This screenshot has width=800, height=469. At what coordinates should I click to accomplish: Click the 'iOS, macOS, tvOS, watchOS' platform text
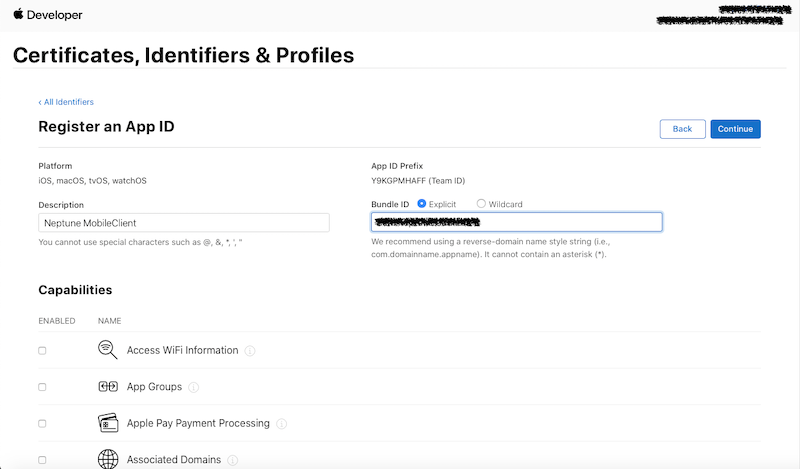pos(92,181)
